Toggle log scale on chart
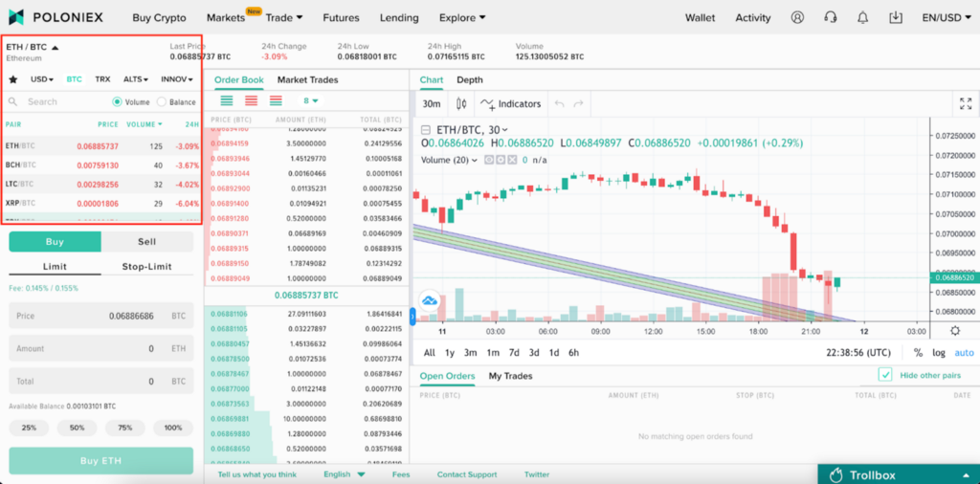Image resolution: width=980 pixels, height=484 pixels. tap(939, 352)
